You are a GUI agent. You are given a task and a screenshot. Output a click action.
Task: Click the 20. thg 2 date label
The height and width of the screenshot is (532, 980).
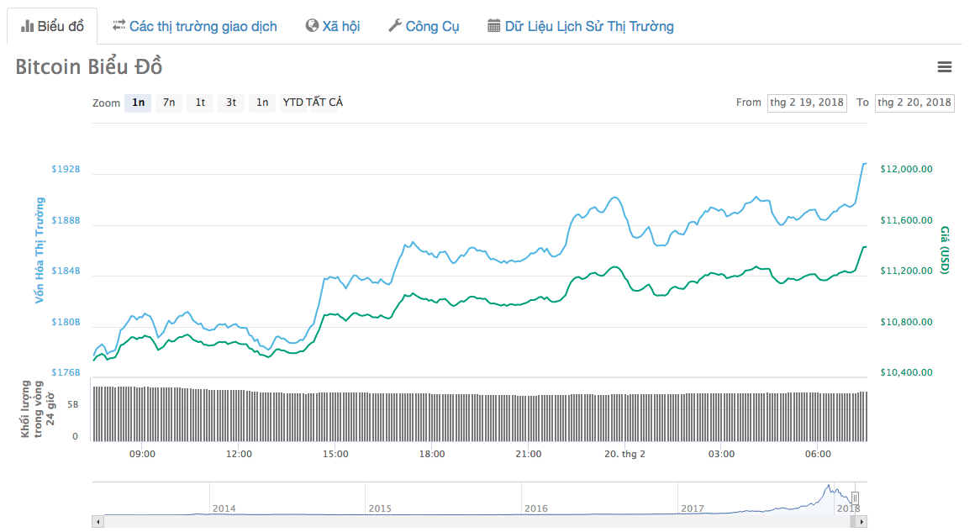click(625, 455)
